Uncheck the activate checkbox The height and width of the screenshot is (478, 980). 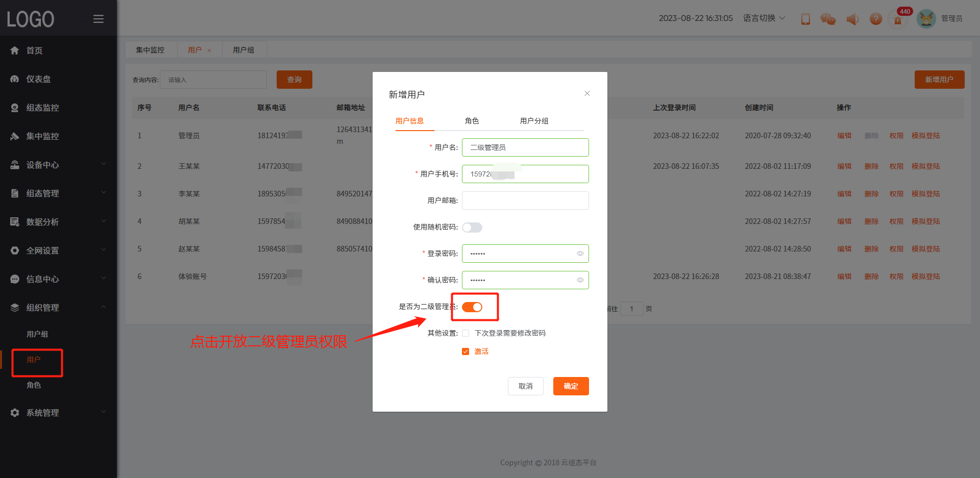[x=465, y=351]
